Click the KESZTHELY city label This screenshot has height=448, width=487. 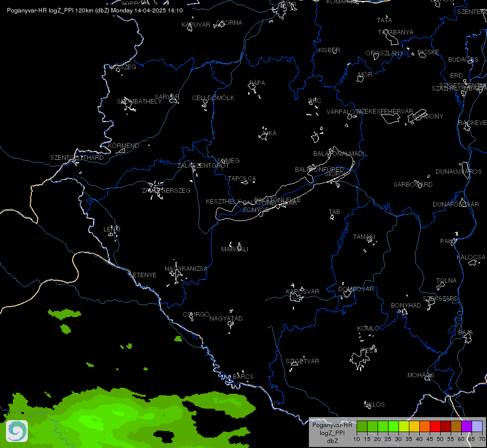pyautogui.click(x=223, y=202)
